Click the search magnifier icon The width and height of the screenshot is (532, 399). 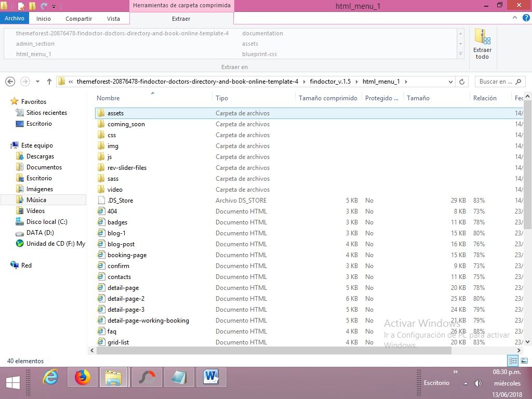coord(518,82)
